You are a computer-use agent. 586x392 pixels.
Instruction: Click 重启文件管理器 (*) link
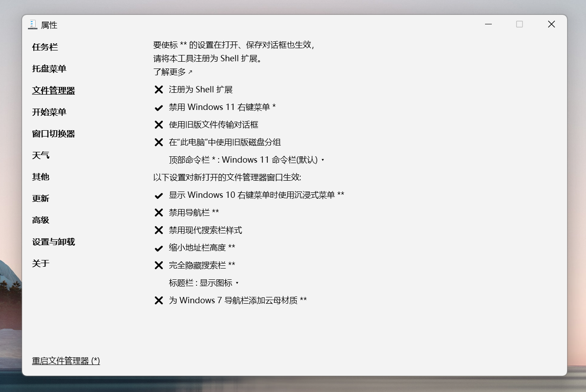(66, 361)
